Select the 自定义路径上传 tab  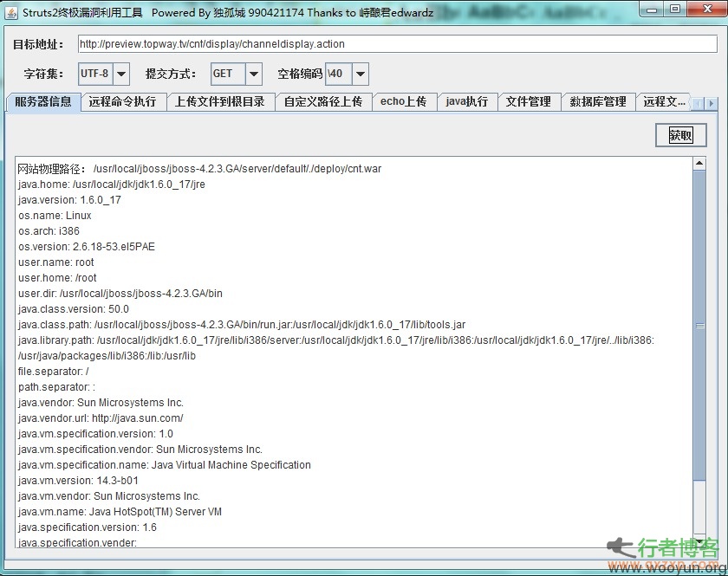[323, 101]
